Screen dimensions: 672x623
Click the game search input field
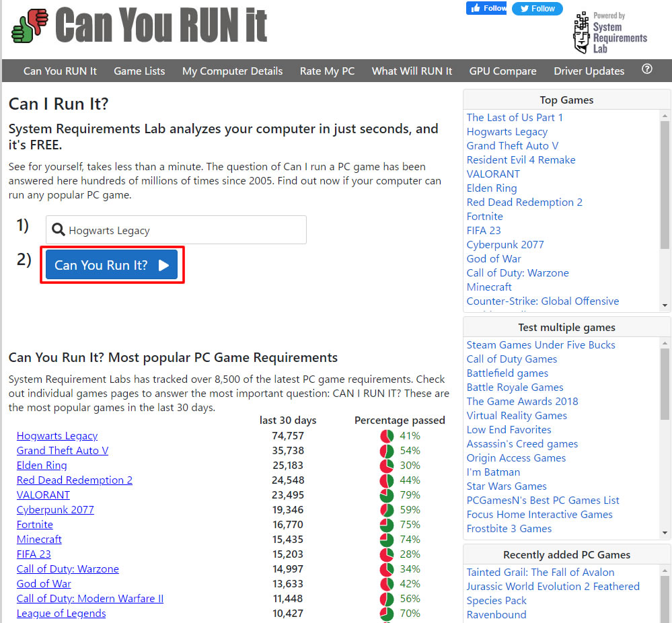[176, 230]
